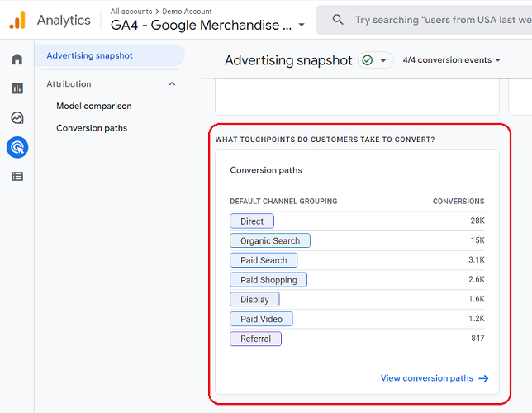Open the Home icon in sidebar
532x413 pixels.
(x=17, y=59)
